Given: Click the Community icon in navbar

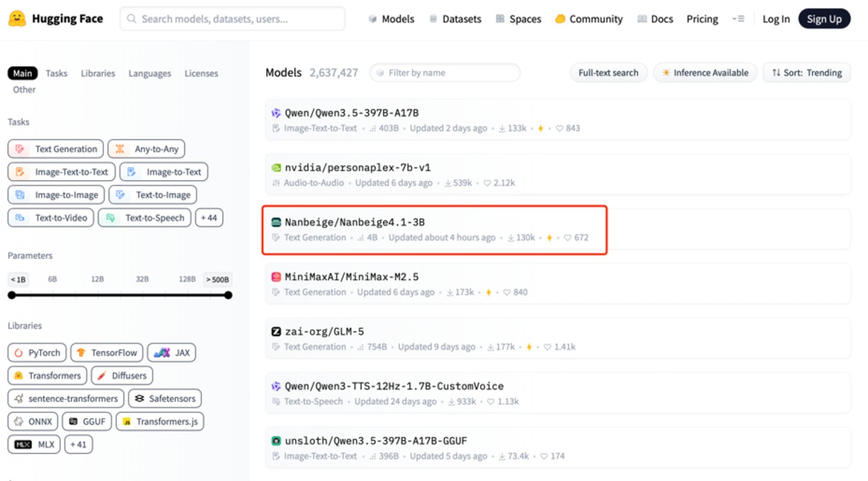Looking at the screenshot, I should [x=560, y=19].
